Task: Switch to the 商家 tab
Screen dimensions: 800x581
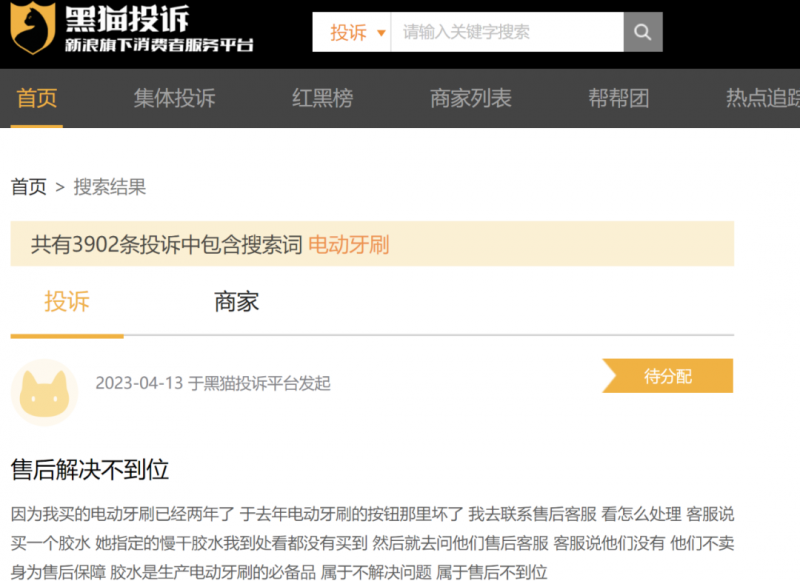Action: [234, 300]
